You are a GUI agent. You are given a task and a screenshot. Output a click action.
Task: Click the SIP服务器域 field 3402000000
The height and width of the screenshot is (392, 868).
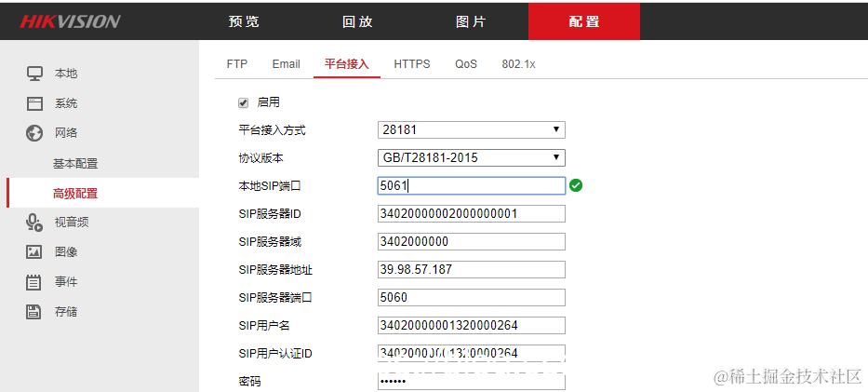pyautogui.click(x=471, y=241)
